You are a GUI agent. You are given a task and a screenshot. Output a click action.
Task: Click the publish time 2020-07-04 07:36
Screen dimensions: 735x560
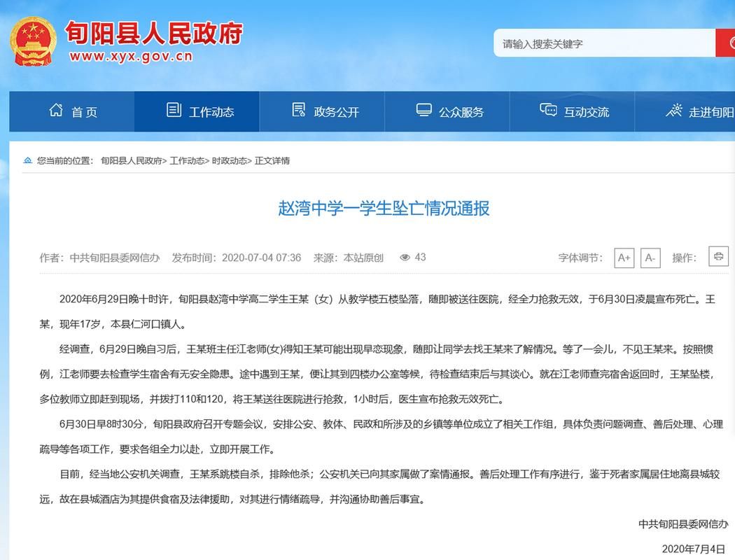[261, 258]
